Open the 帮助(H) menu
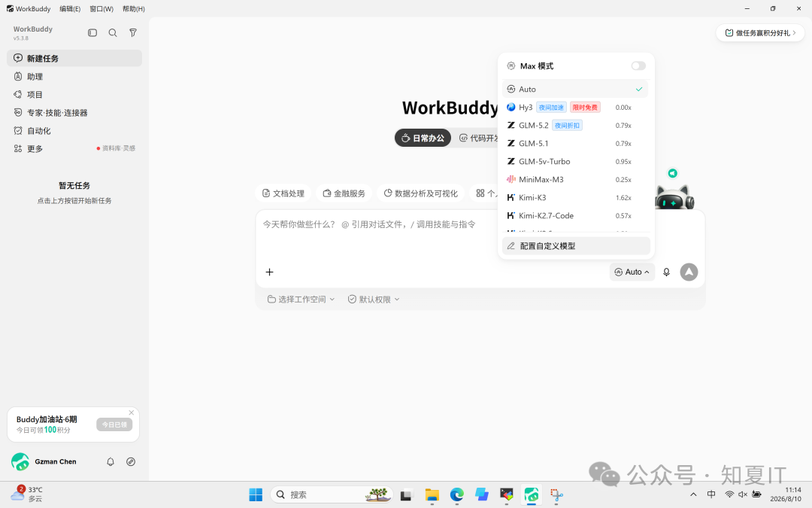Image resolution: width=812 pixels, height=508 pixels. (134, 9)
